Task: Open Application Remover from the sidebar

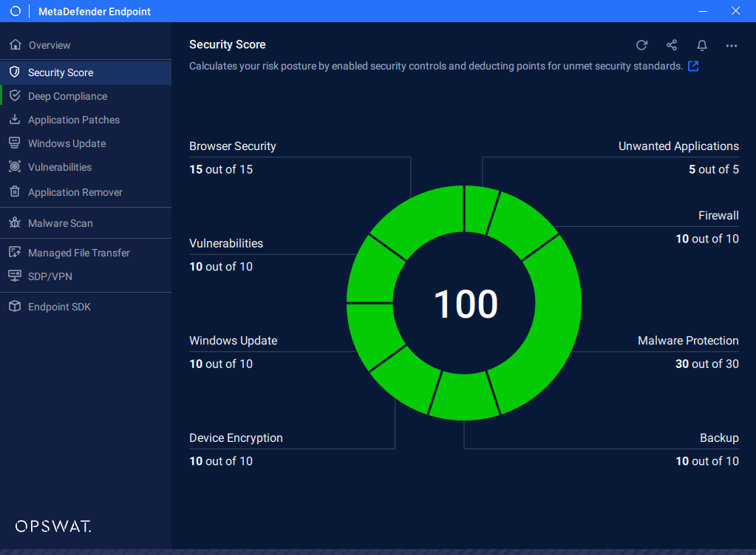Action: click(x=74, y=191)
